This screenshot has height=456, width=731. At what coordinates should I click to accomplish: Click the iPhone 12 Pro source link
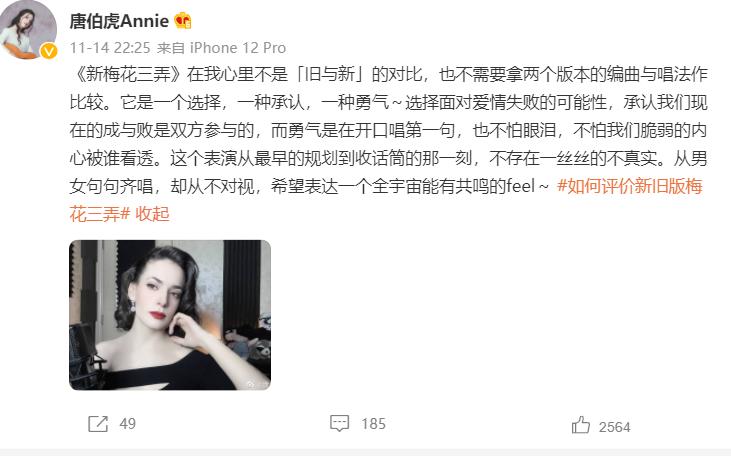[238, 48]
